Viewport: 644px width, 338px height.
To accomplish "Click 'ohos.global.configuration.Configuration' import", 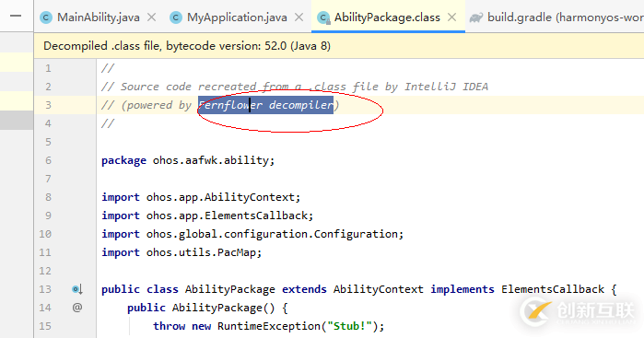I will (x=272, y=234).
